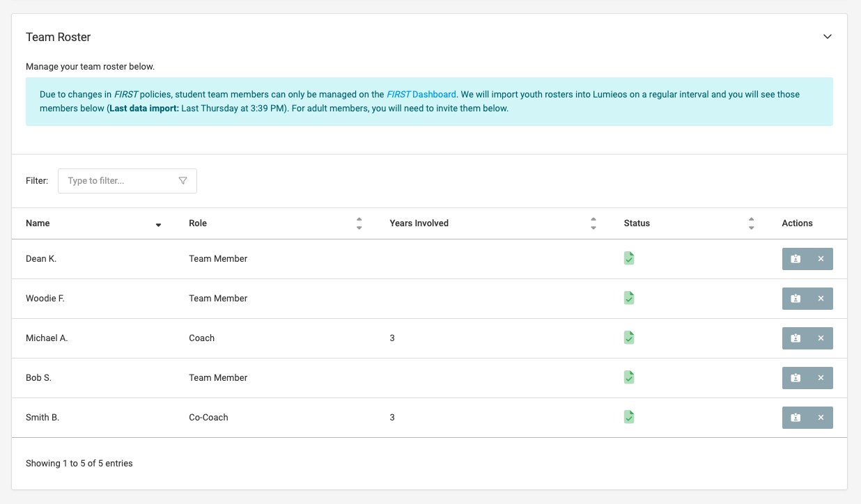
Task: Open the FIRST Dashboard link
Action: click(x=421, y=95)
